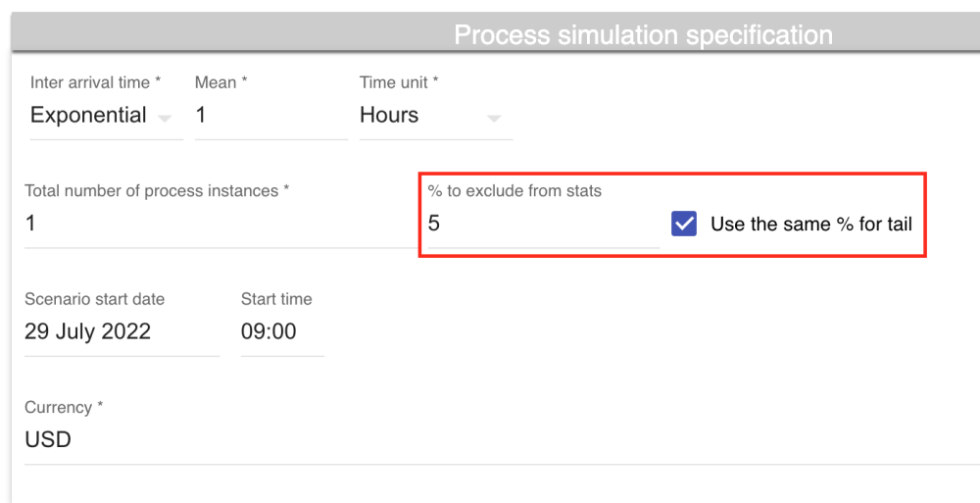980x503 pixels.
Task: Click the arrow beside Hours
Action: tap(494, 119)
